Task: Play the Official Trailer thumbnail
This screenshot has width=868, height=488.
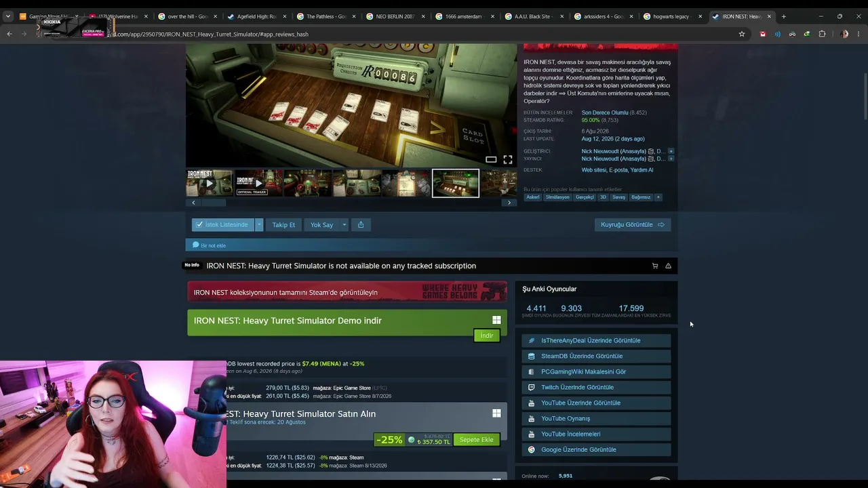Action: 258,183
